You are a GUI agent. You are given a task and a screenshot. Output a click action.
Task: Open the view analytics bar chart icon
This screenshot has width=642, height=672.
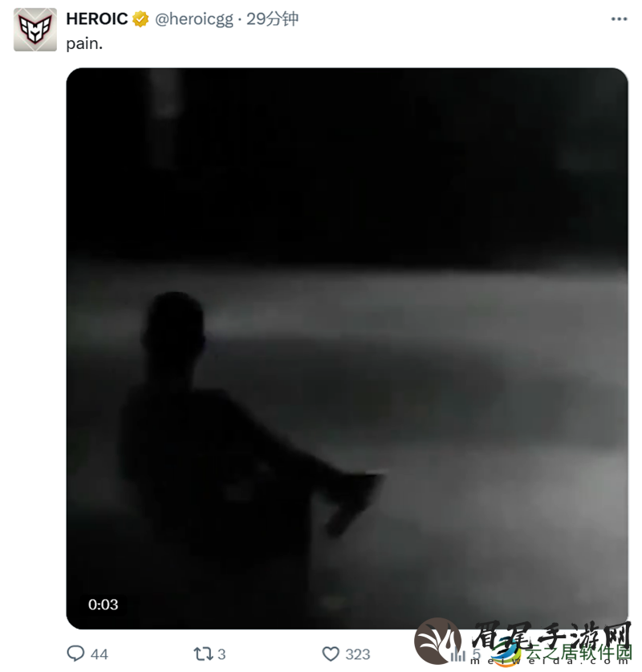(x=458, y=654)
